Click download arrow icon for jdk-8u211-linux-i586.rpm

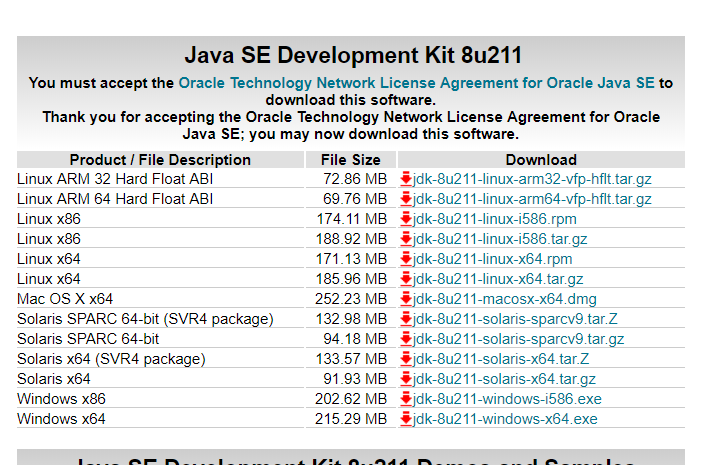(x=406, y=219)
